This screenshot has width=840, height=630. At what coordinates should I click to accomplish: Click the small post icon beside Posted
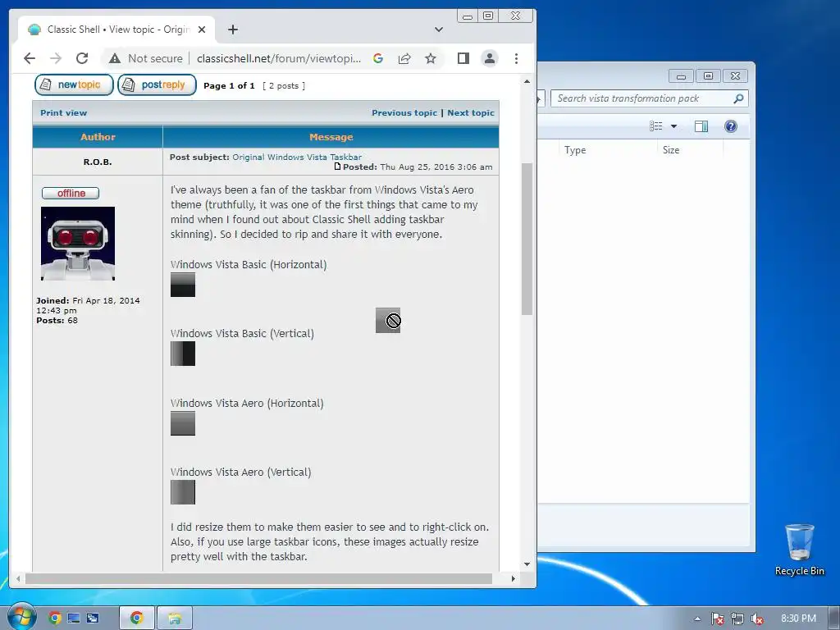pyautogui.click(x=337, y=166)
